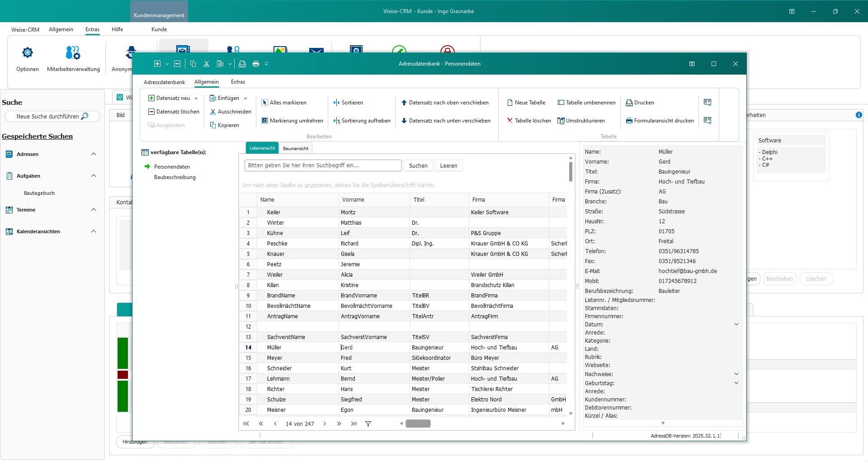
Task: Open the Extras tab in Adressdatenbank
Action: [x=238, y=82]
